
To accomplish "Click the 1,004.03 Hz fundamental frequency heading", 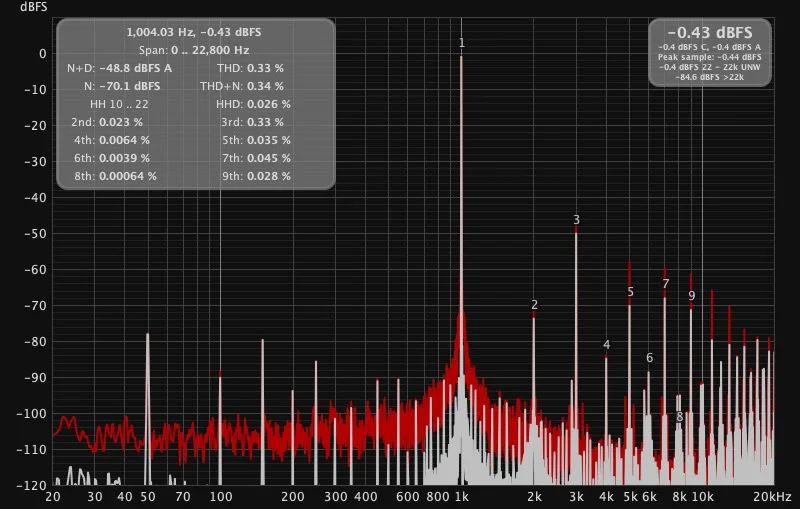I will 194,32.
